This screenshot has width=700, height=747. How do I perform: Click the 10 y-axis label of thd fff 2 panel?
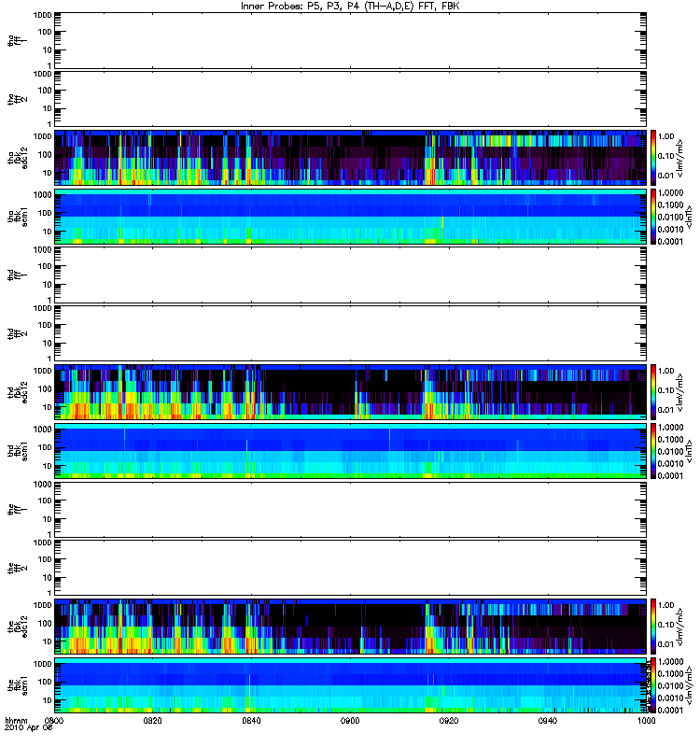click(x=48, y=343)
